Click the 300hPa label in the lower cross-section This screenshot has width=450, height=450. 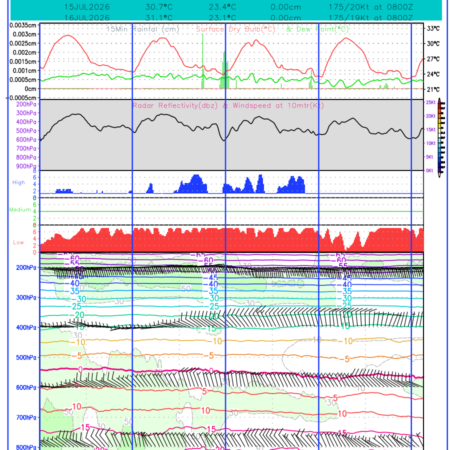(x=26, y=297)
